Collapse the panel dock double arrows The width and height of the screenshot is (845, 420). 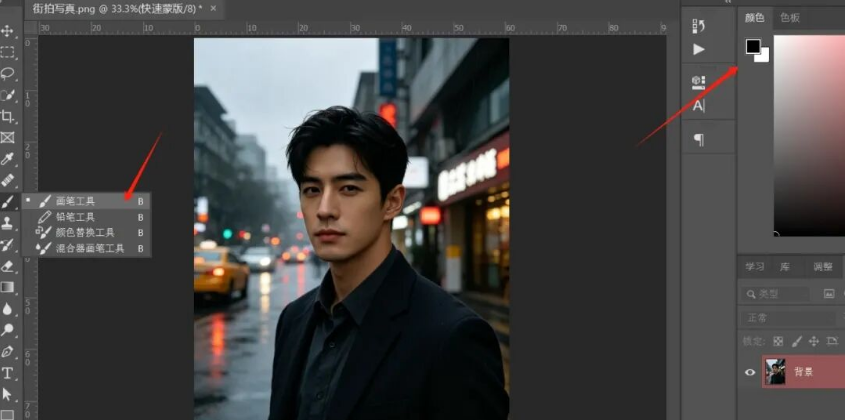(729, 2)
